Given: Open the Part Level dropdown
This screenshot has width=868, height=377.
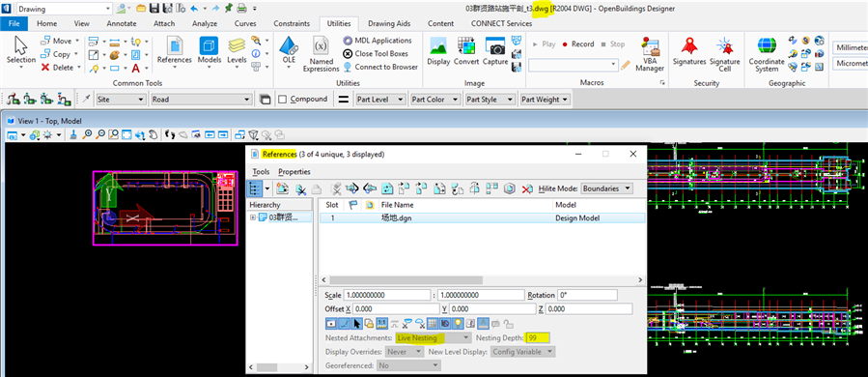Looking at the screenshot, I should pyautogui.click(x=379, y=100).
